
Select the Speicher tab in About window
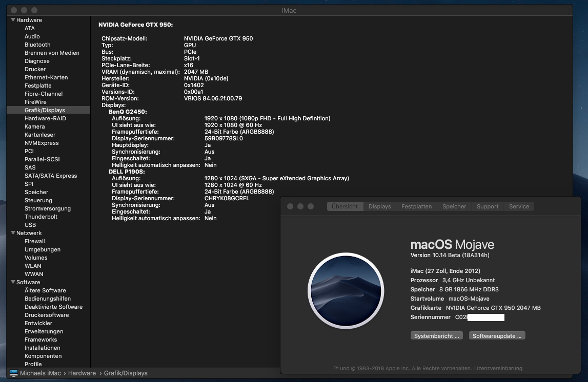pos(454,206)
